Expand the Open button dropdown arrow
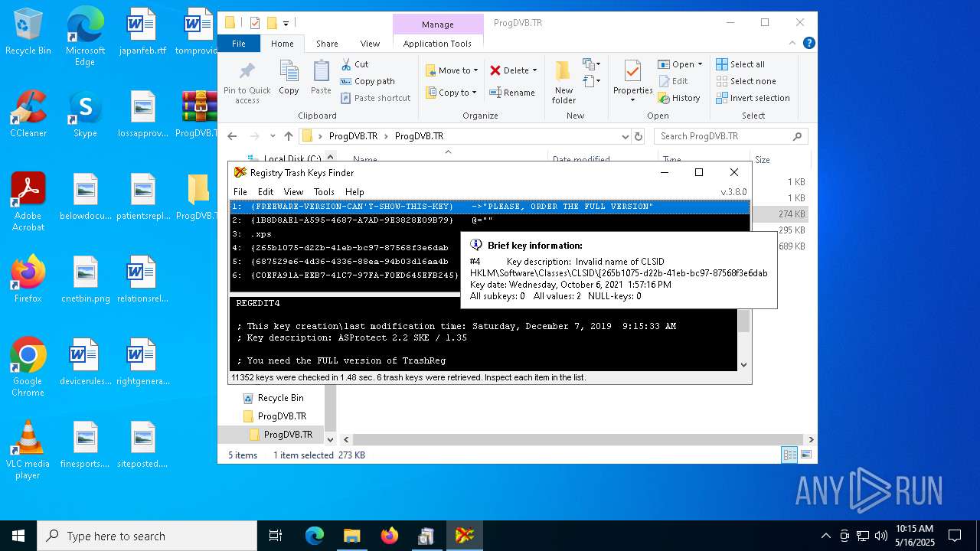Viewport: 980px width, 551px height. 700,64
